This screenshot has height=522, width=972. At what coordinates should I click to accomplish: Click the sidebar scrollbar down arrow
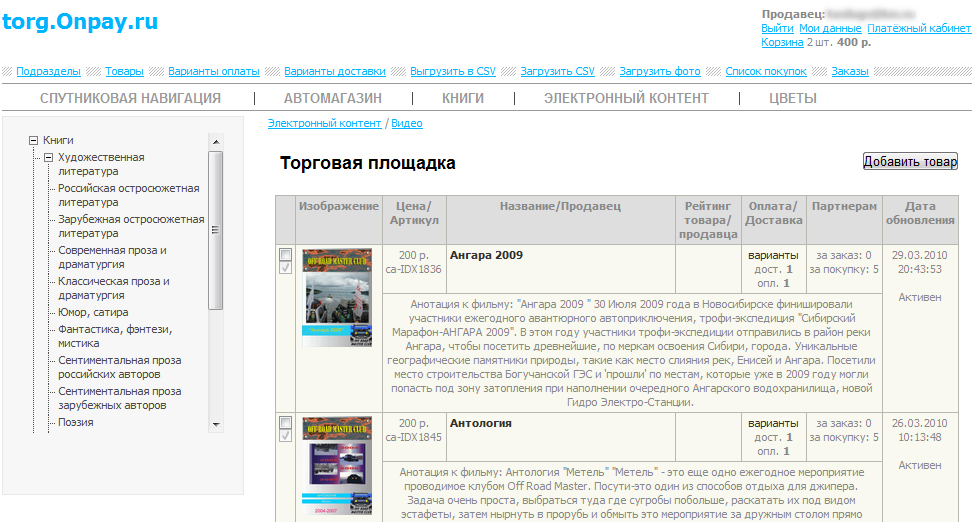[215, 425]
